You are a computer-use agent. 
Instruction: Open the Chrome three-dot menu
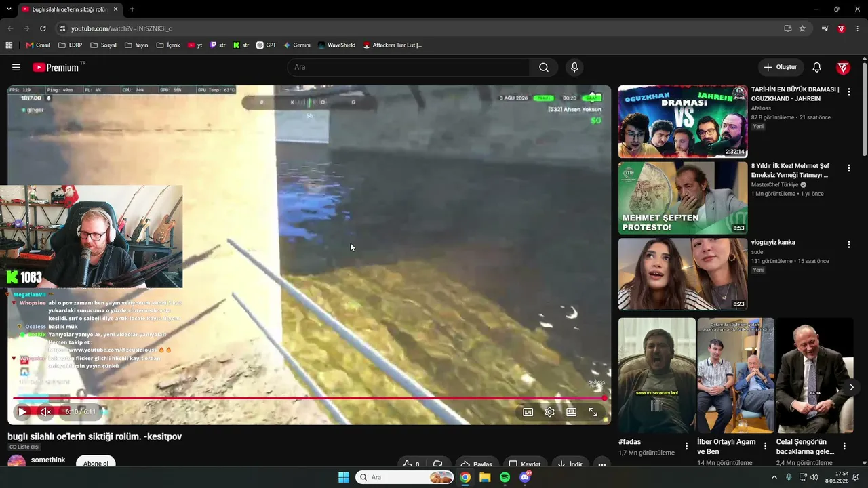point(859,28)
